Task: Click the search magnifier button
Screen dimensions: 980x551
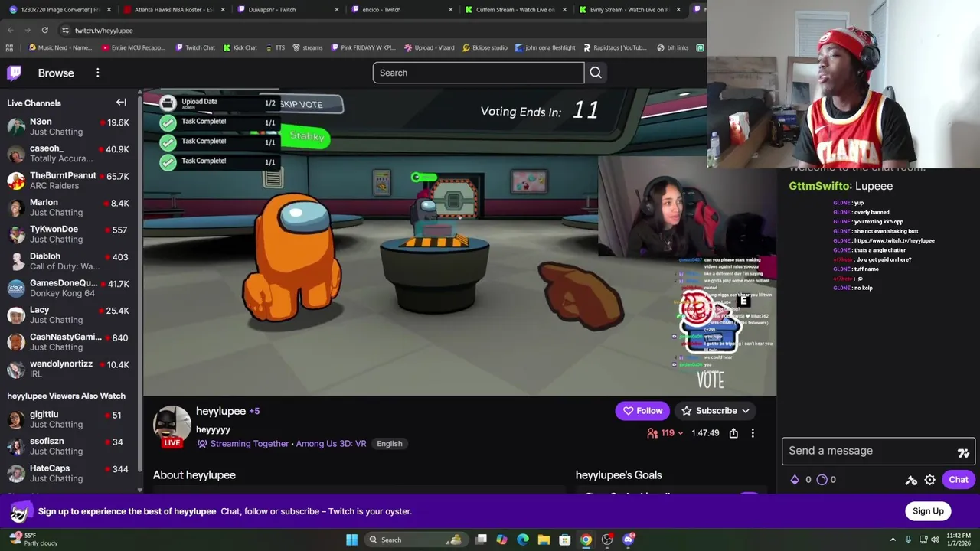Action: pos(596,73)
